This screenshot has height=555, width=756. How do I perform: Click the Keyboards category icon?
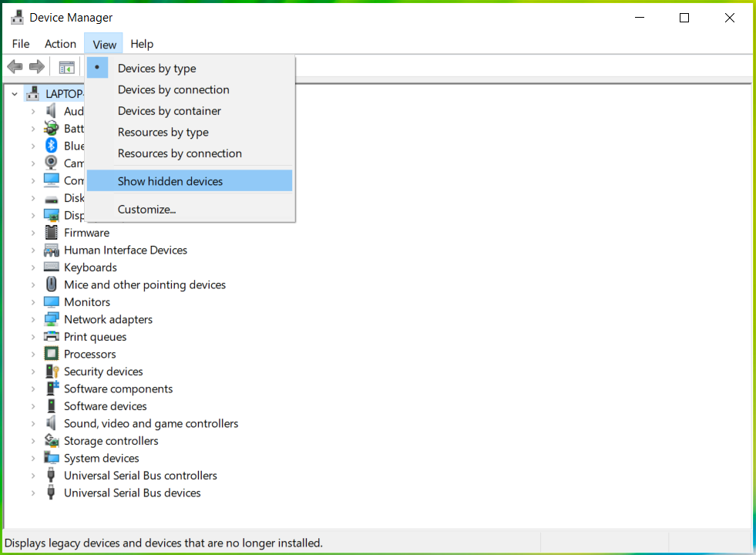[x=51, y=267]
